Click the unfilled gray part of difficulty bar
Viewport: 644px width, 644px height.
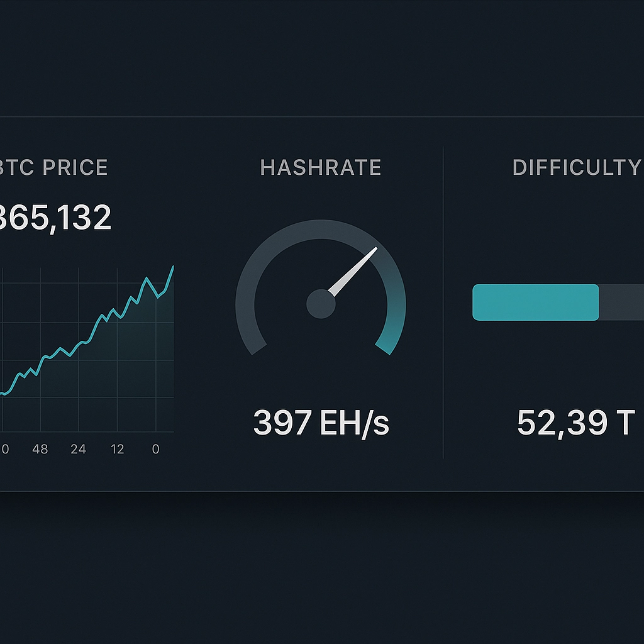click(x=621, y=303)
